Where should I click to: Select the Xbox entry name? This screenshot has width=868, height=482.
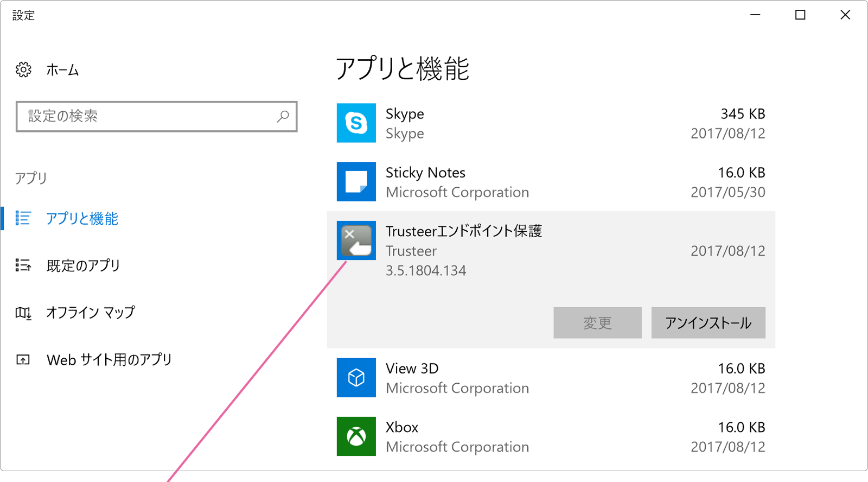point(402,427)
